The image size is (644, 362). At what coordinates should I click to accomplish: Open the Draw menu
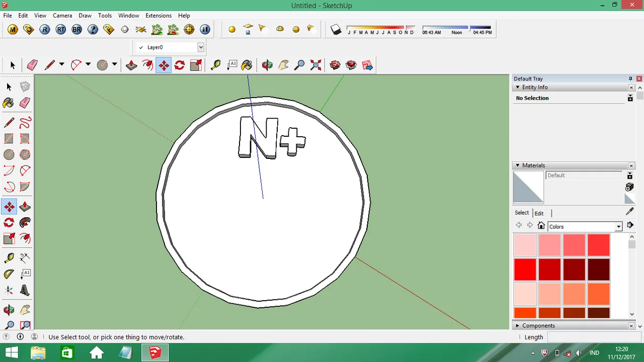point(85,16)
